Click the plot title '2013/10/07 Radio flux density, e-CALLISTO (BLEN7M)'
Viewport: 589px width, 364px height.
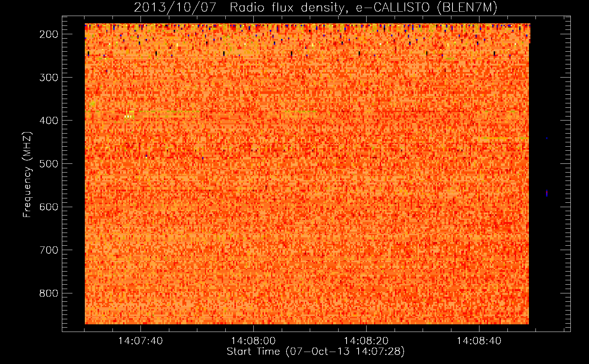point(315,8)
